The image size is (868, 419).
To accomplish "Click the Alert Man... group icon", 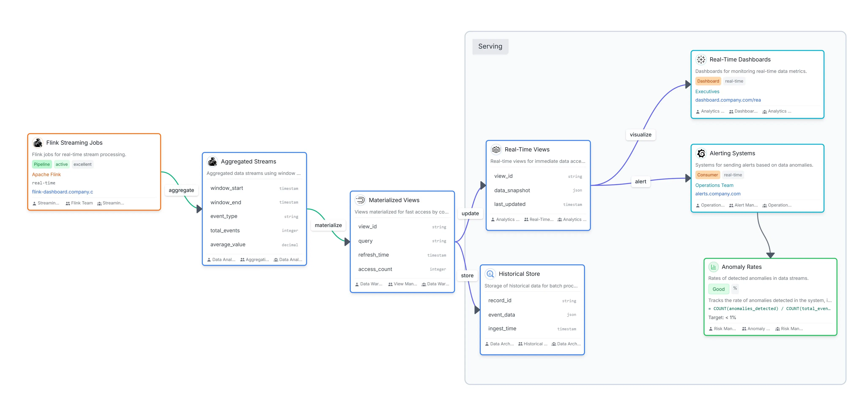I will 731,205.
